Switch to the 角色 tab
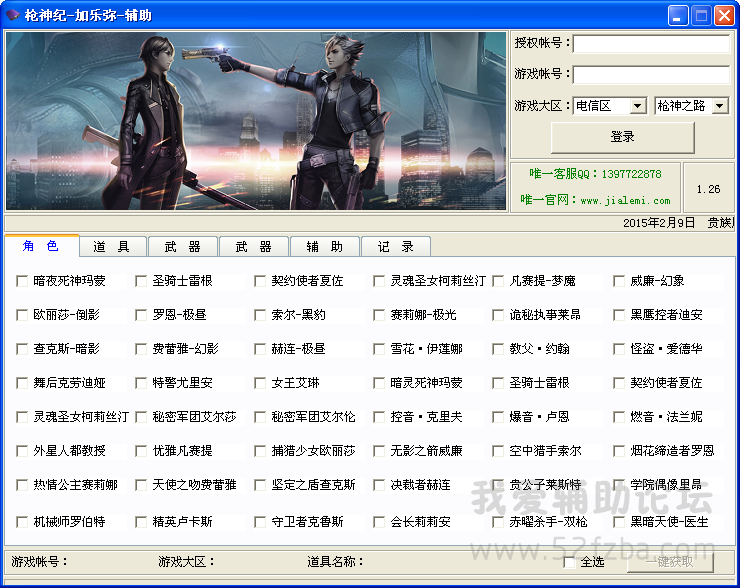The height and width of the screenshot is (588, 740). point(42,246)
